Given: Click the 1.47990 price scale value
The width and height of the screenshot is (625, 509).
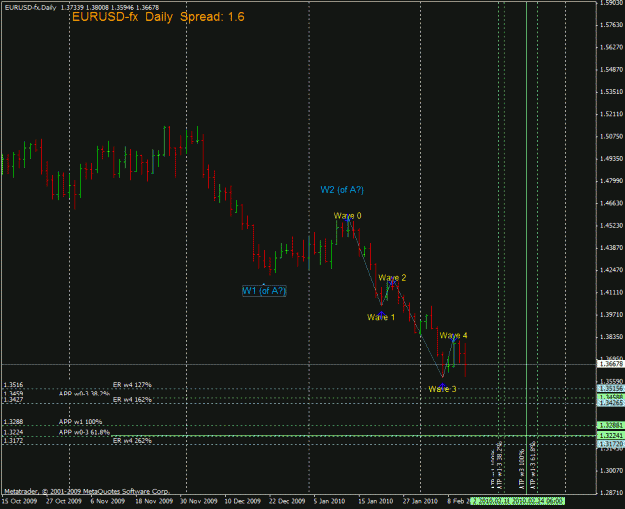Looking at the screenshot, I should click(611, 181).
